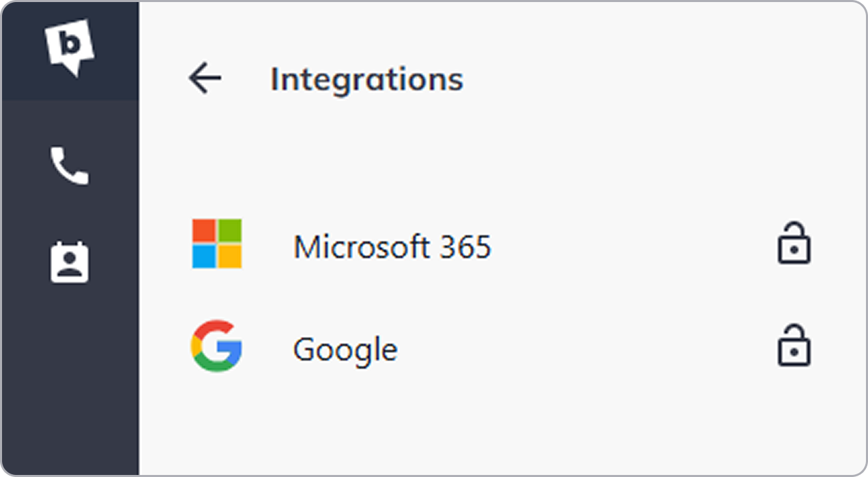Click the Microsoft four-square logo
Image resolution: width=868 pixels, height=477 pixels.
click(217, 244)
